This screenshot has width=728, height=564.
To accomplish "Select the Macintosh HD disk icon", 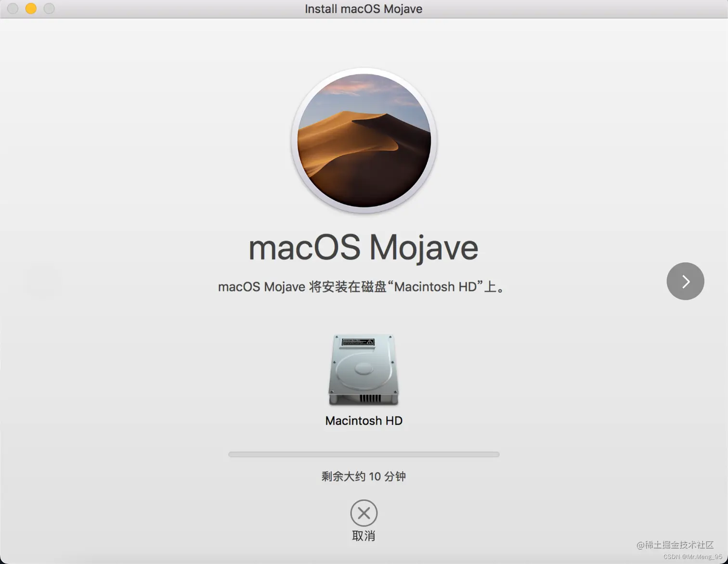I will point(364,370).
